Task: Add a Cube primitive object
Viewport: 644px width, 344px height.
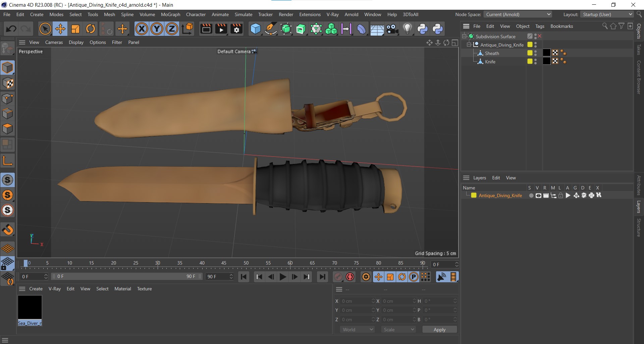Action: pos(256,29)
